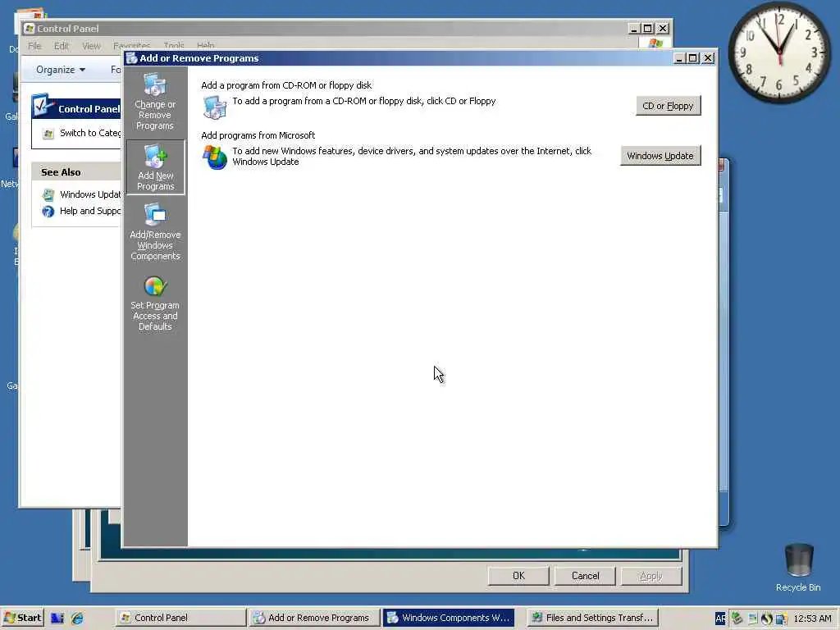
Task: Click the Help and Support question icon
Action: [48, 212]
